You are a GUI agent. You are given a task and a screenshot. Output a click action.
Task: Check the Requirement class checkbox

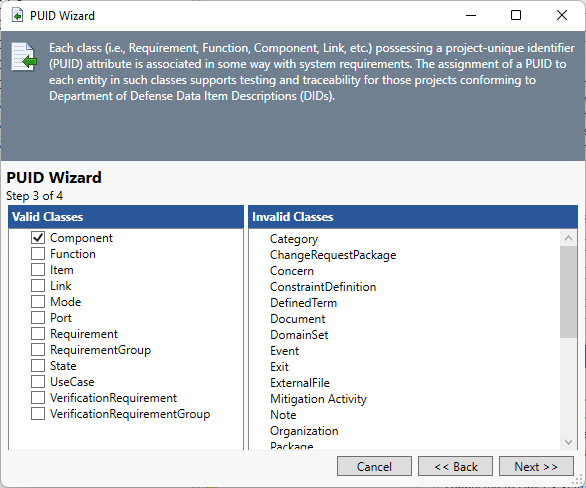pyautogui.click(x=38, y=334)
